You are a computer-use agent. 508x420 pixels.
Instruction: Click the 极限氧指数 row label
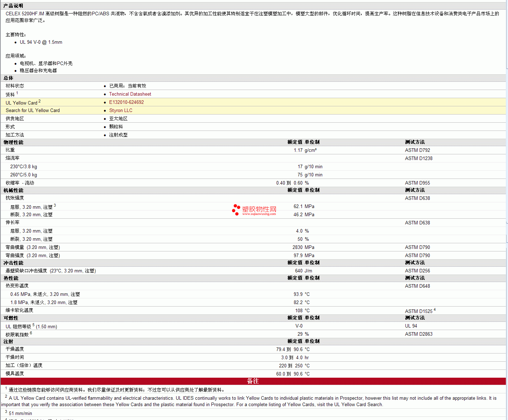click(x=19, y=334)
